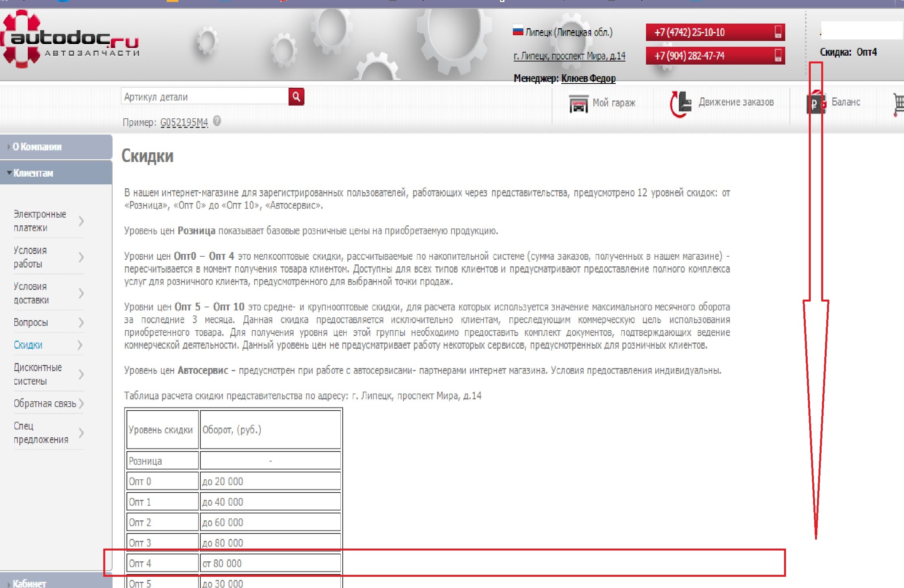
Task: Call number +7 (904) 282-47-74 button
Action: (x=715, y=56)
